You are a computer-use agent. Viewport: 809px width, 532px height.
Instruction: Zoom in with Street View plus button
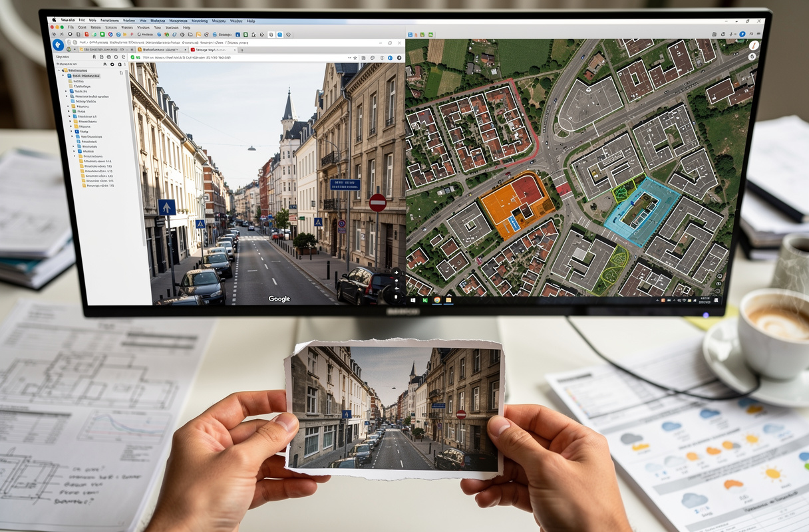click(397, 272)
